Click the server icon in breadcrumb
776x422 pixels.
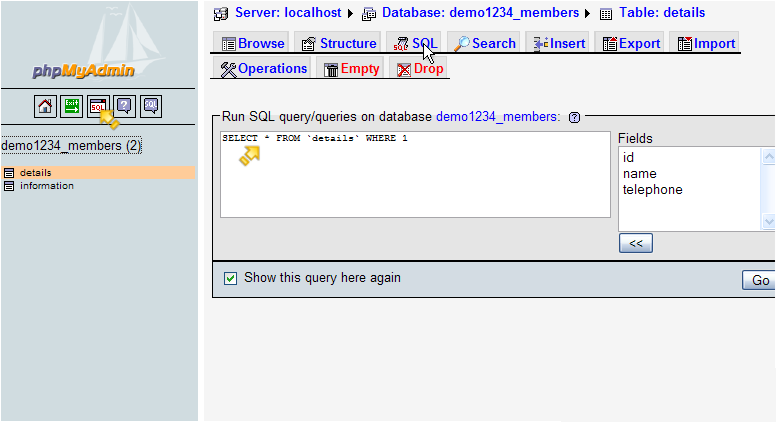click(221, 13)
